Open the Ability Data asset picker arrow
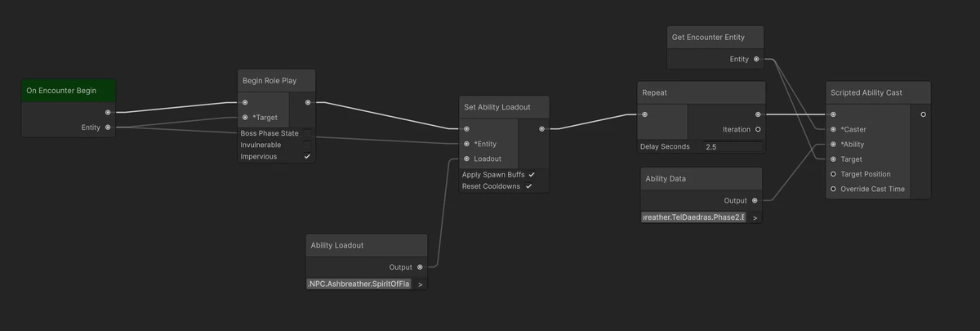 click(755, 218)
